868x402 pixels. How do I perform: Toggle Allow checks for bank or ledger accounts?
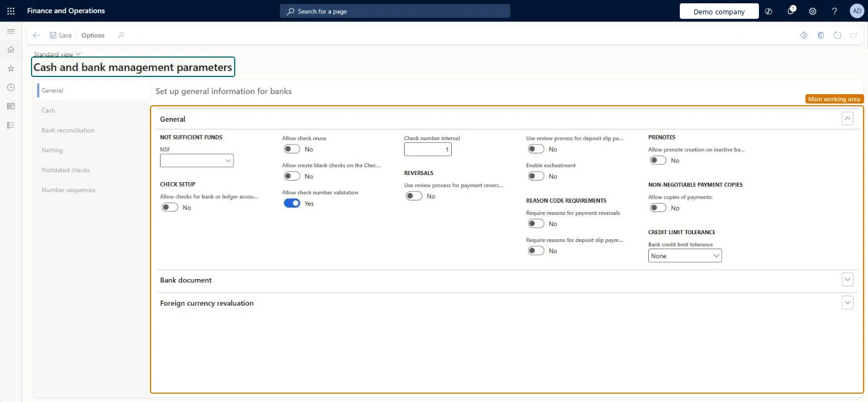click(x=169, y=207)
